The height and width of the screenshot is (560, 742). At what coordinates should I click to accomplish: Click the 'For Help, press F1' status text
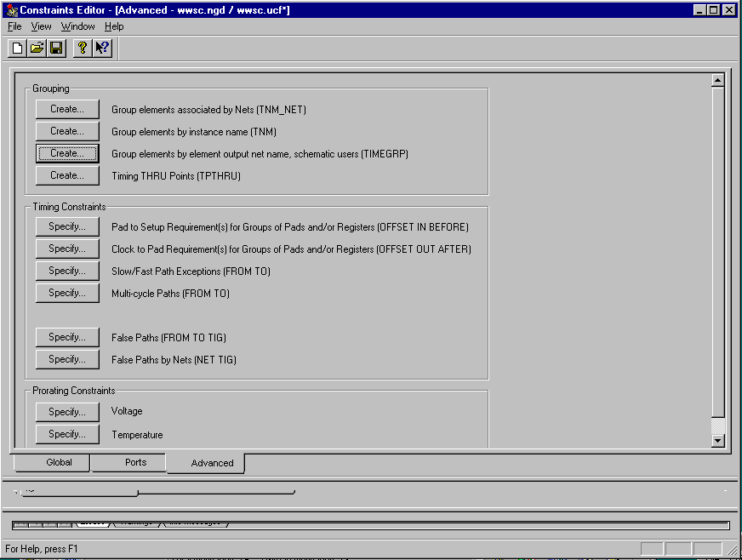[x=41, y=549]
